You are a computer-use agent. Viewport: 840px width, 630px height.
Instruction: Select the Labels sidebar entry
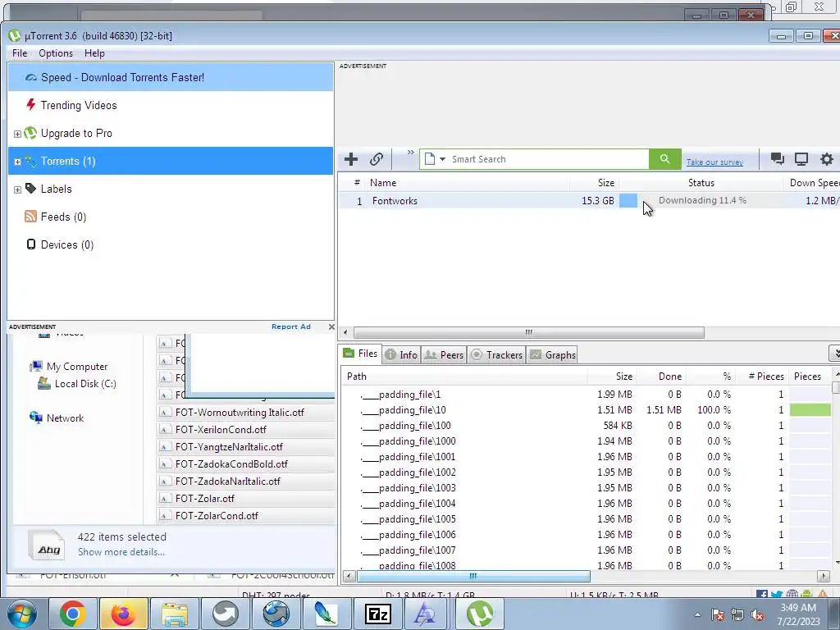[171, 189]
